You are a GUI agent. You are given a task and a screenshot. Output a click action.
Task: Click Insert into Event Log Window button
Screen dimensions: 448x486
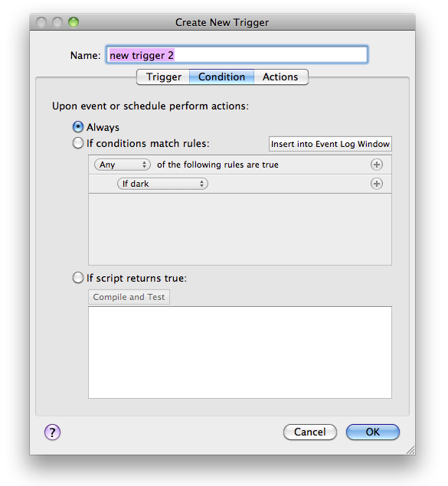click(330, 144)
